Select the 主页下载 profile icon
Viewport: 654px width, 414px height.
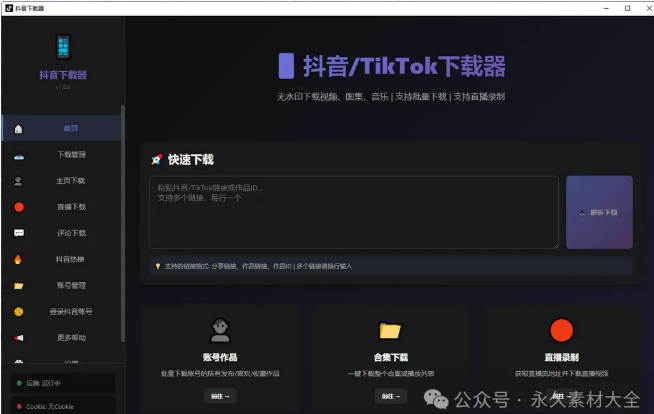(x=19, y=181)
